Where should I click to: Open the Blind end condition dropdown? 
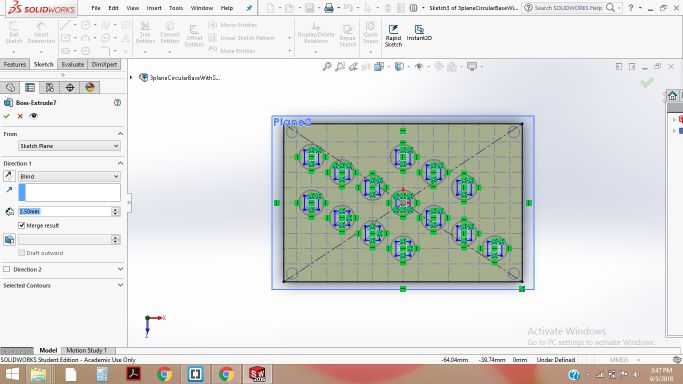coord(69,176)
